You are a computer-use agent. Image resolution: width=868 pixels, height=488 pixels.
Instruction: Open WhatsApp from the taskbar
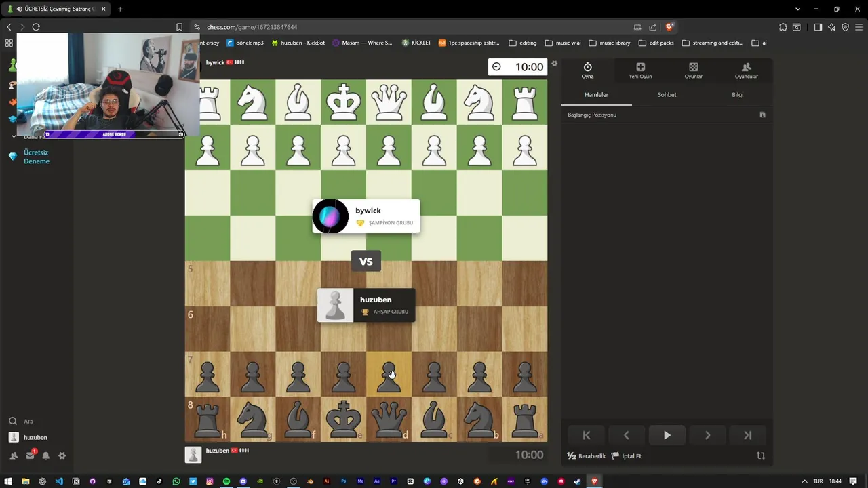click(x=176, y=481)
